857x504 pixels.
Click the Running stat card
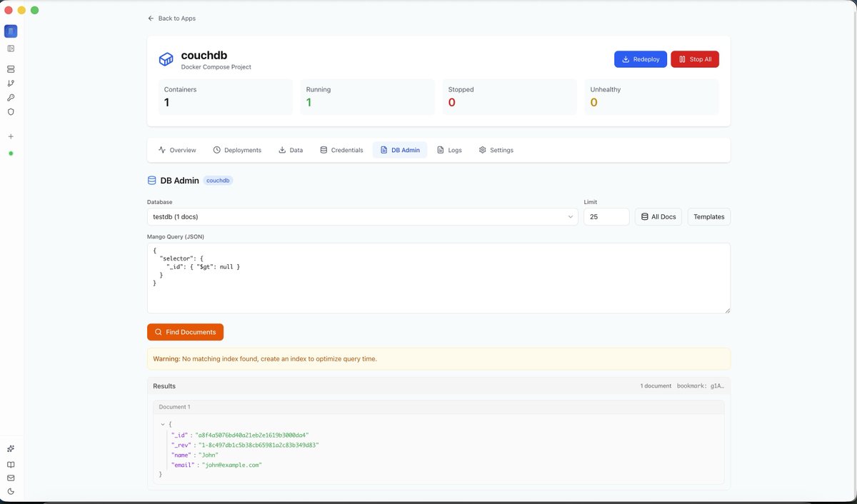coord(368,96)
